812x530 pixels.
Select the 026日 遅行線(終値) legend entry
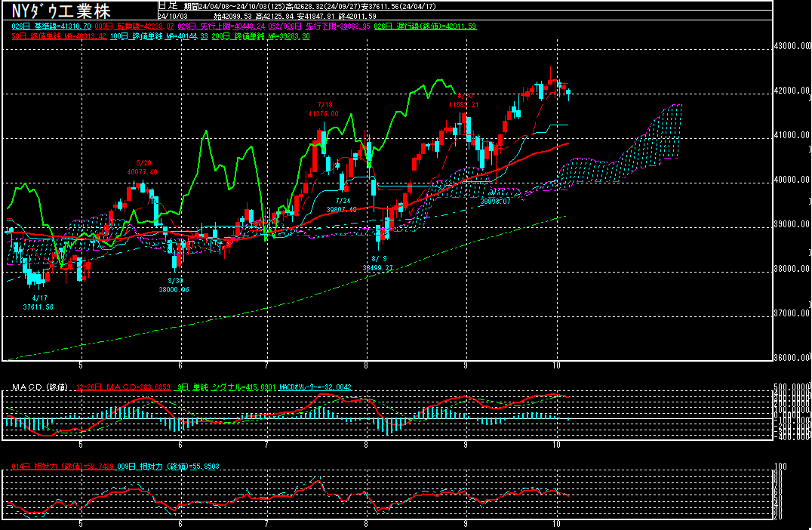(425, 26)
